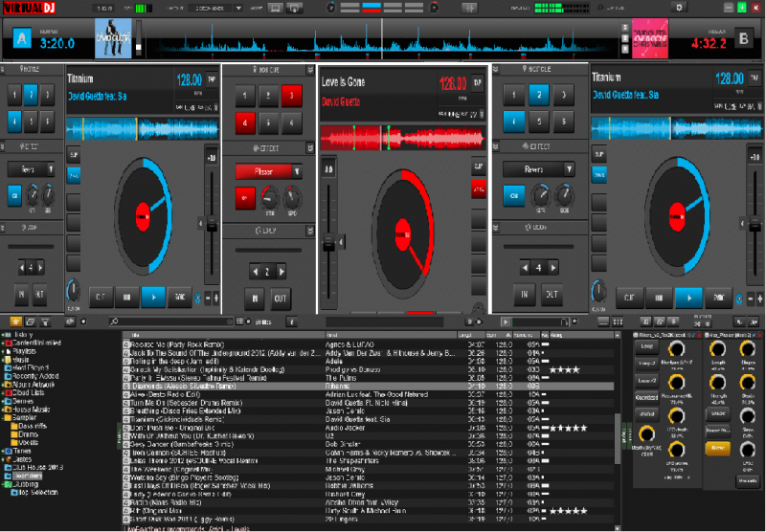Screen dimensions: 766x532
Task: Select deck B button beside the 4:32.2 timer
Action: tap(744, 38)
